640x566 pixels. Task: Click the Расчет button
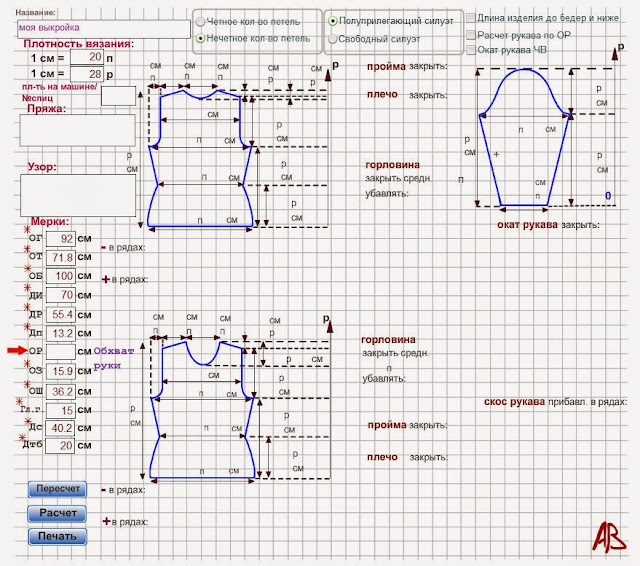tap(58, 513)
